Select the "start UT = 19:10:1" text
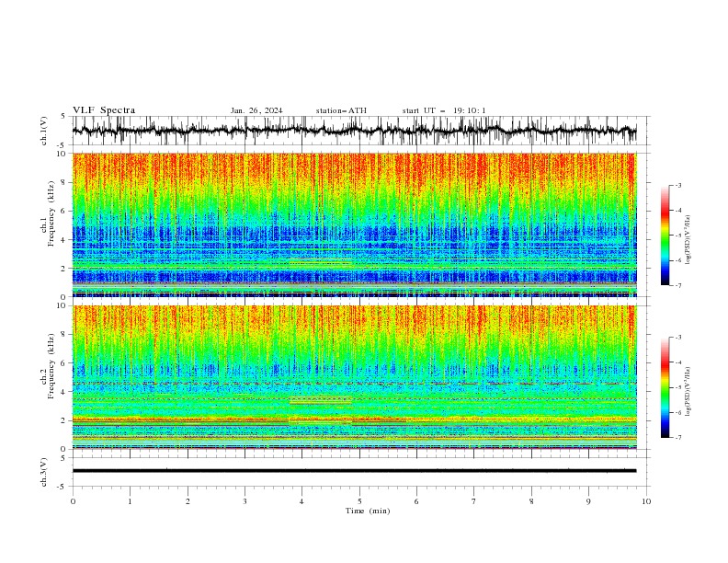The image size is (728, 563). (x=444, y=110)
